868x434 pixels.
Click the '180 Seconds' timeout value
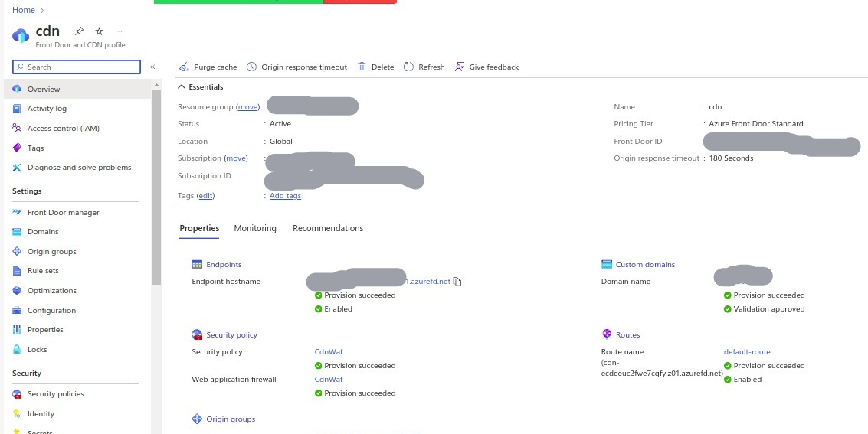(x=732, y=158)
